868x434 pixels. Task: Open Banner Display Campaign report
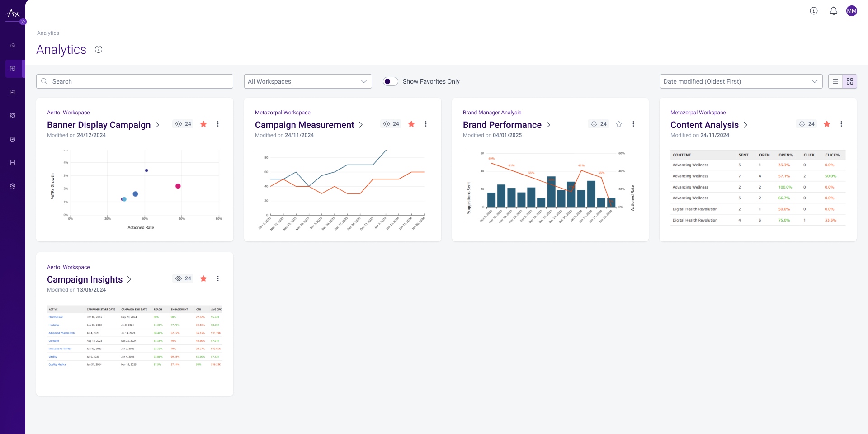(99, 125)
